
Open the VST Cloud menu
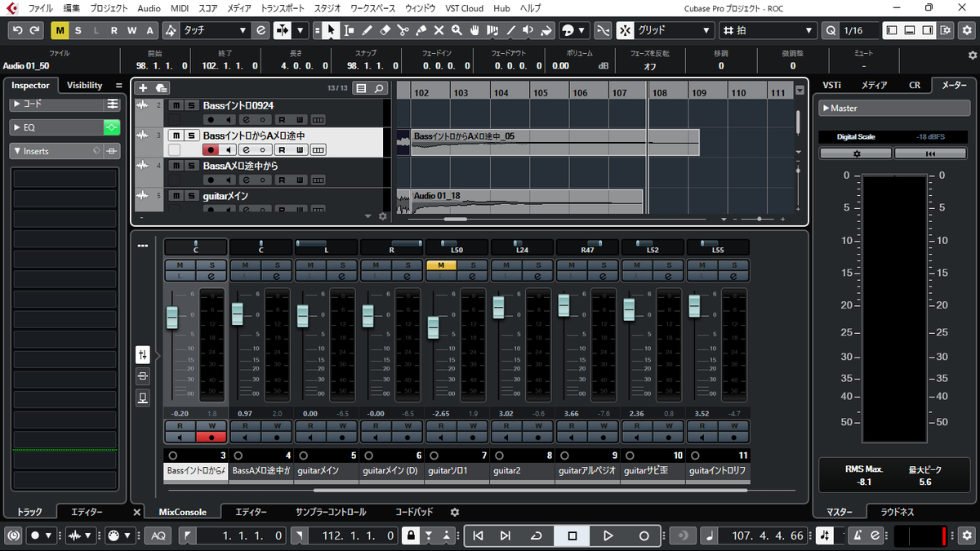[x=465, y=7]
